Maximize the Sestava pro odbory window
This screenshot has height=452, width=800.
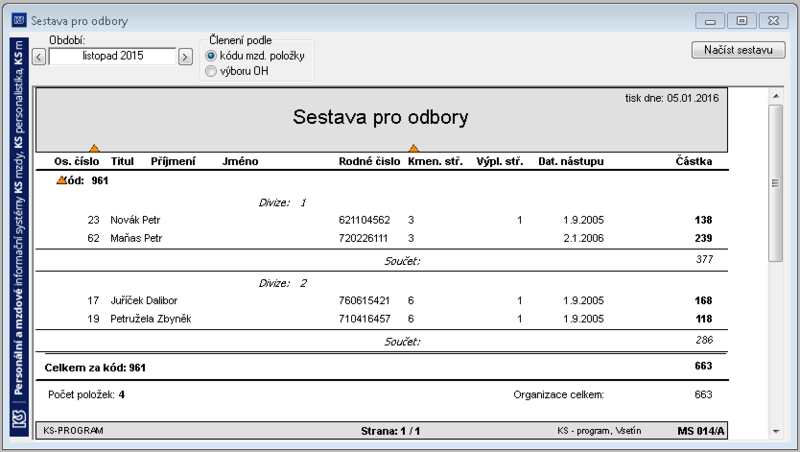pos(742,21)
